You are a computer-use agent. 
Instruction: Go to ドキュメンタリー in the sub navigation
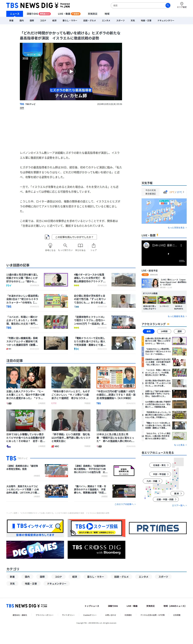tap(166, 21)
